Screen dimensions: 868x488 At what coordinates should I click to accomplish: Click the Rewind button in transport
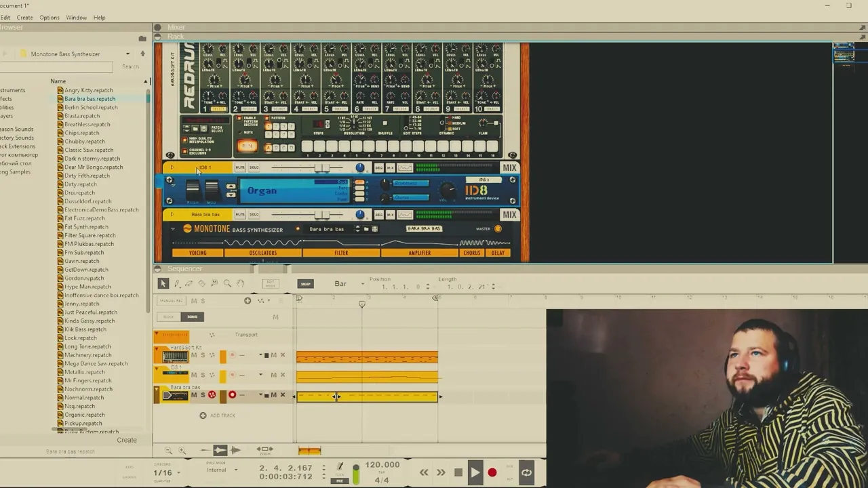coord(424,472)
